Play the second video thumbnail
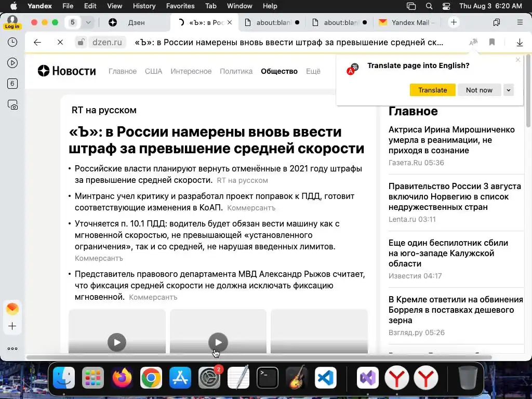Viewport: 532px width, 399px height. (218, 342)
